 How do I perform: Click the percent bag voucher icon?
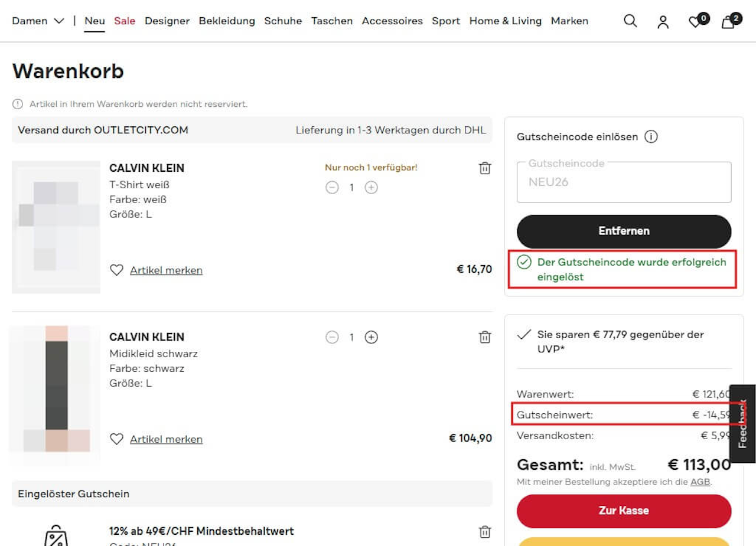point(56,535)
